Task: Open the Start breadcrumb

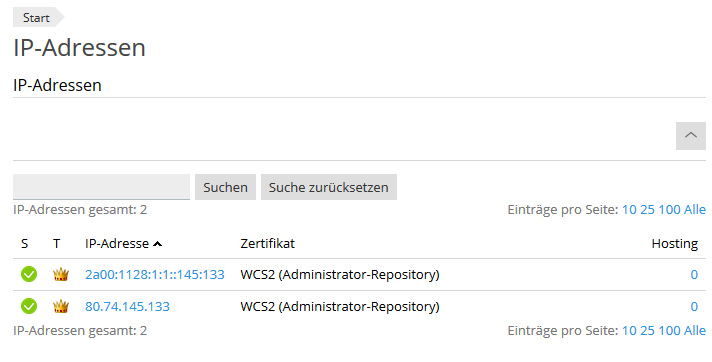Action: tap(36, 18)
